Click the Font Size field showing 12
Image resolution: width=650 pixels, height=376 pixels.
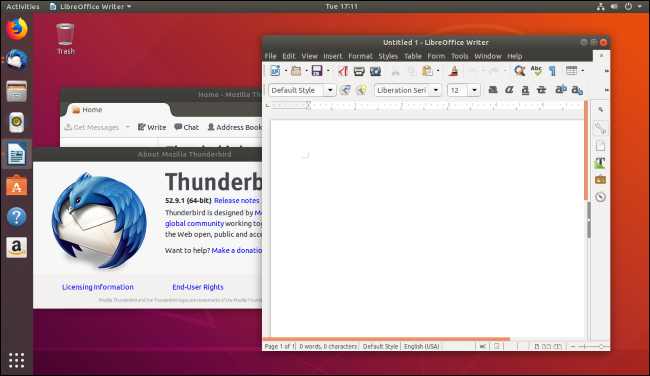[458, 90]
